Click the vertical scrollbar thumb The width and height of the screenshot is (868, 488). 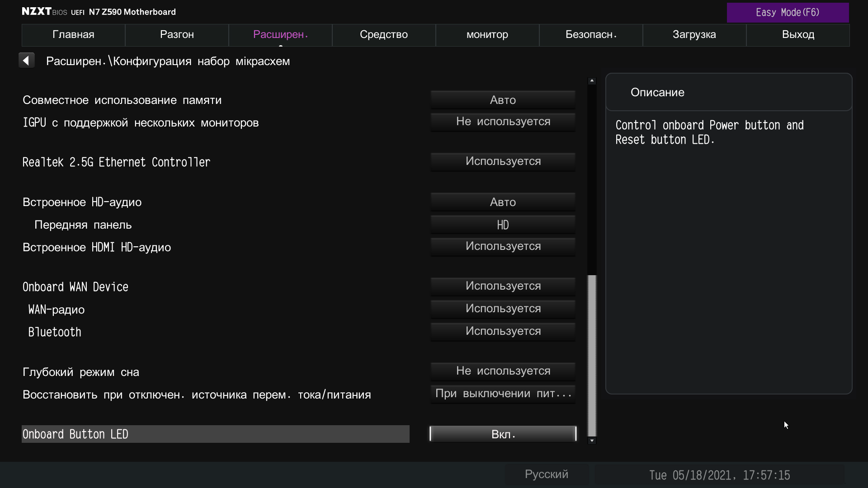592,355
